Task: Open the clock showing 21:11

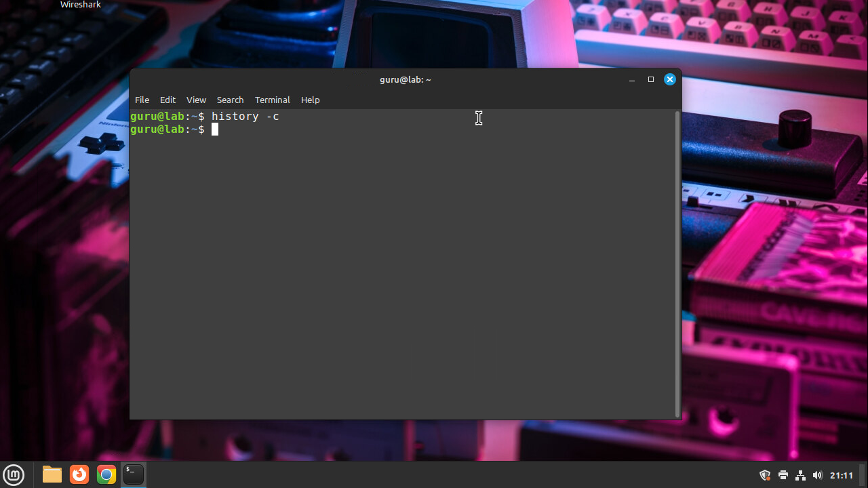Action: point(842,475)
